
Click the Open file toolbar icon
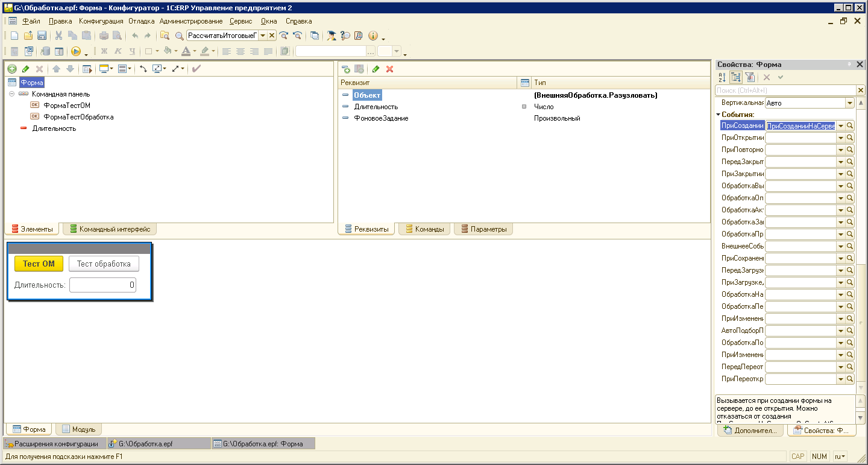[x=28, y=36]
